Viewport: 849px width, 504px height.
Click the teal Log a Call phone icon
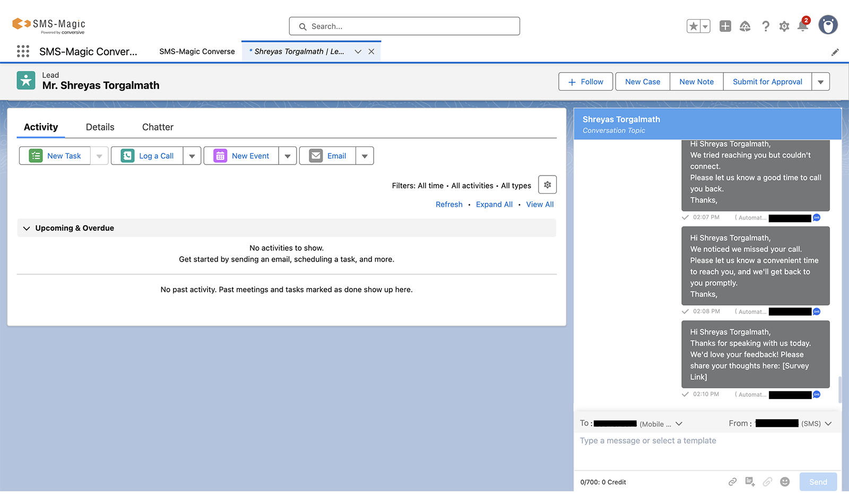pos(128,155)
